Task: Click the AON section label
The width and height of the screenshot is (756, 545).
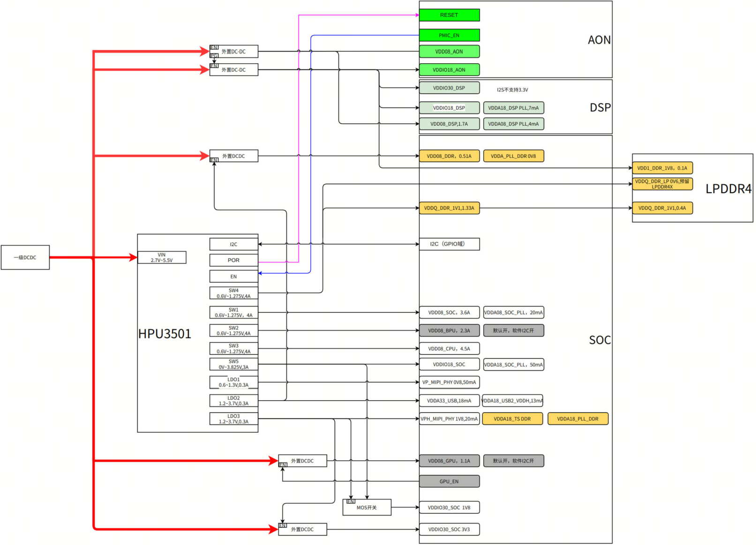Action: (599, 40)
